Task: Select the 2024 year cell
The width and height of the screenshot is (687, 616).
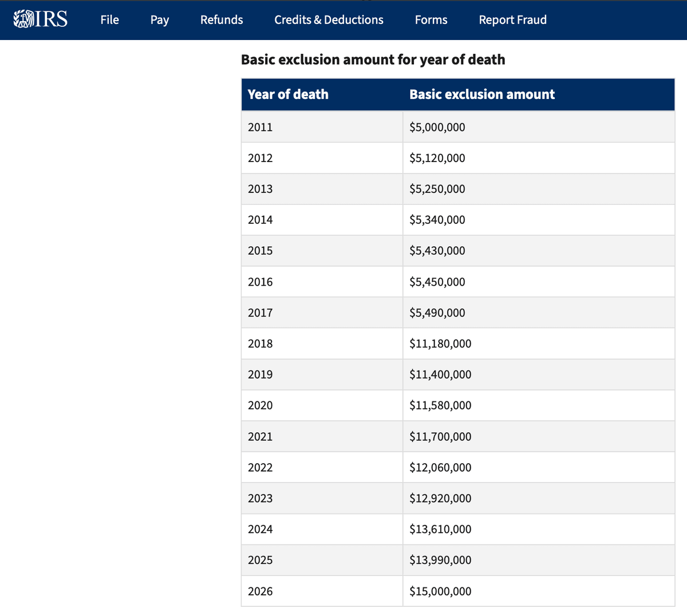Action: pos(322,529)
